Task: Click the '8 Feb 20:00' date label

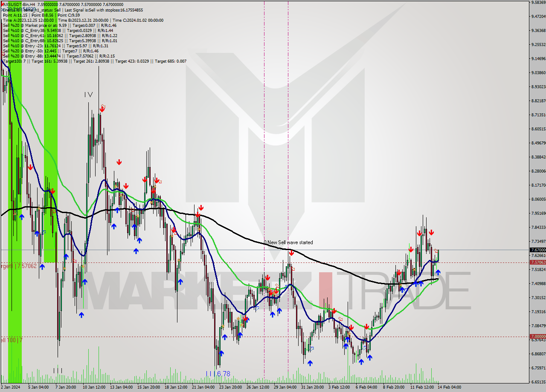Action: coord(394,387)
